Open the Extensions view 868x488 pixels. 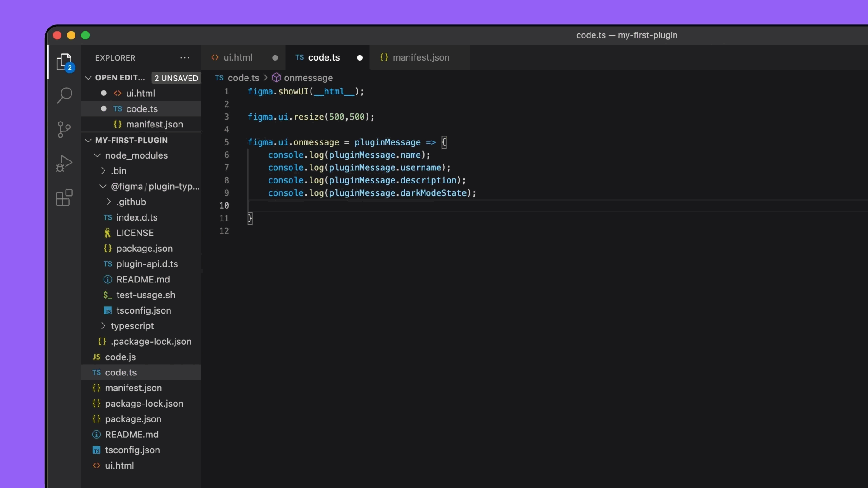pos(64,197)
